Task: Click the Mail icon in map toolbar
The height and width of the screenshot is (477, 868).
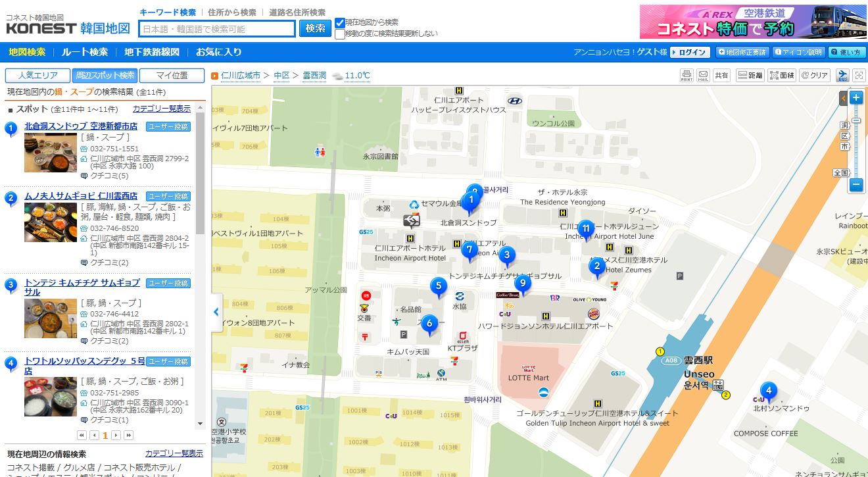Action: (703, 76)
